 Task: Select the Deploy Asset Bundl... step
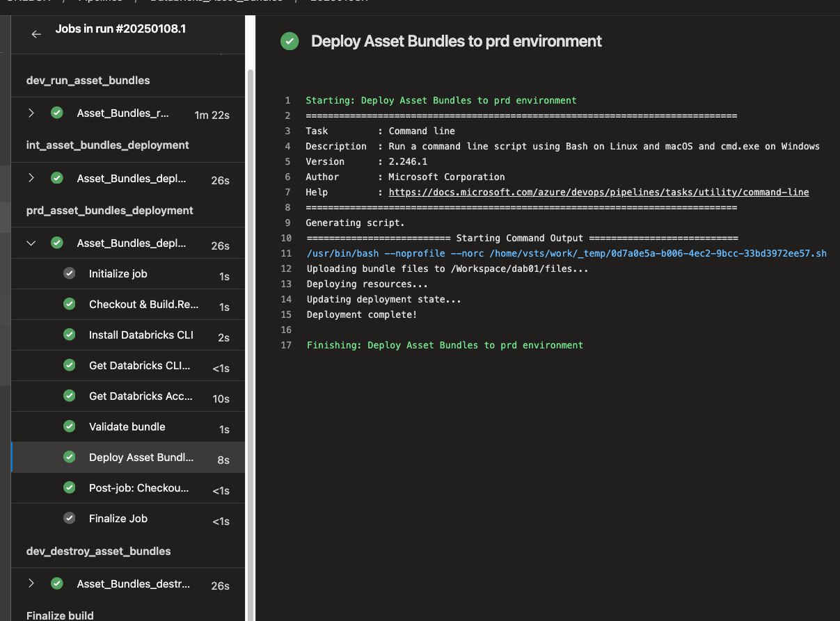(141, 458)
